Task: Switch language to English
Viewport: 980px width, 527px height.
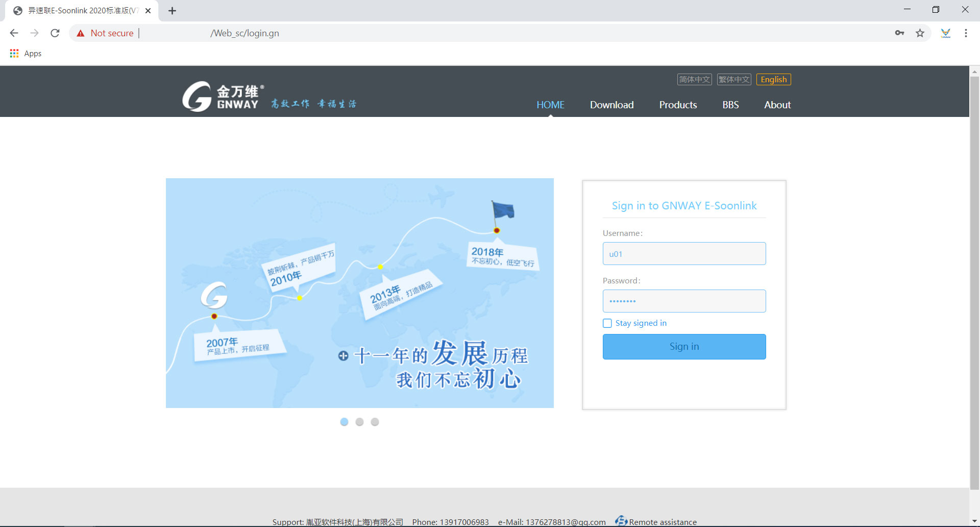Action: pos(774,79)
